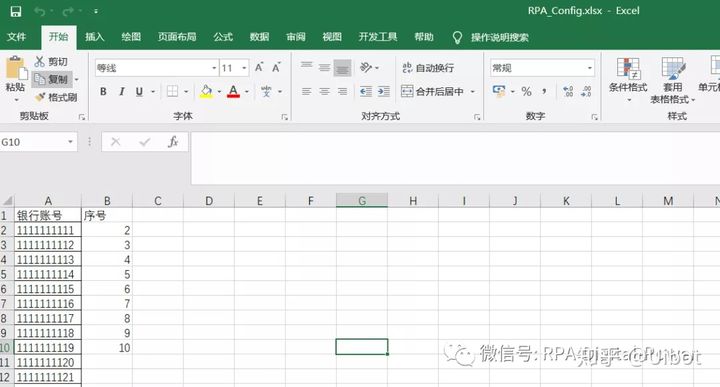Open the 帮助 ribbon tab
The width and height of the screenshot is (720, 387).
[423, 37]
